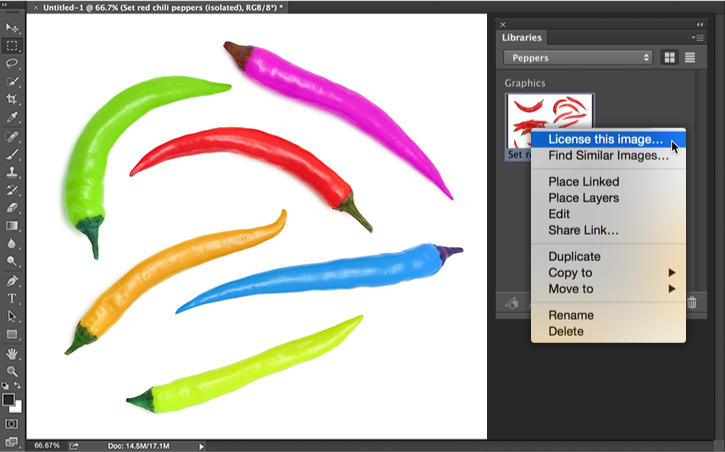The height and width of the screenshot is (452, 725).
Task: Select the Hand tool
Action: pos(12,353)
